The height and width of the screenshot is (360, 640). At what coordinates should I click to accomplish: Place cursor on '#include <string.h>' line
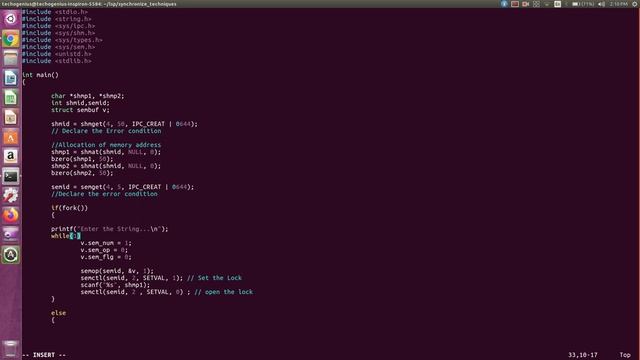[x=56, y=19]
